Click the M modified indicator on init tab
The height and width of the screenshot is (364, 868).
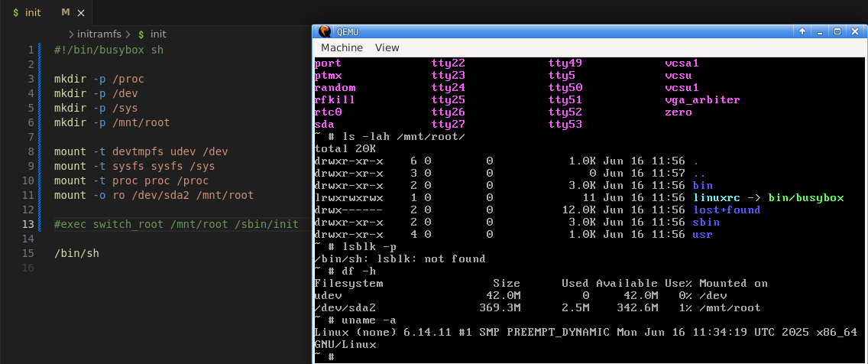click(x=66, y=12)
